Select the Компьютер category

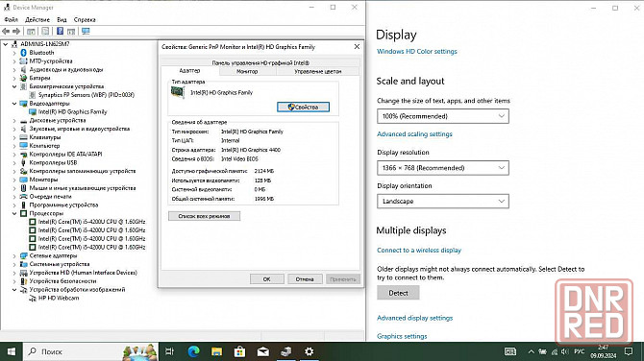pyautogui.click(x=44, y=146)
